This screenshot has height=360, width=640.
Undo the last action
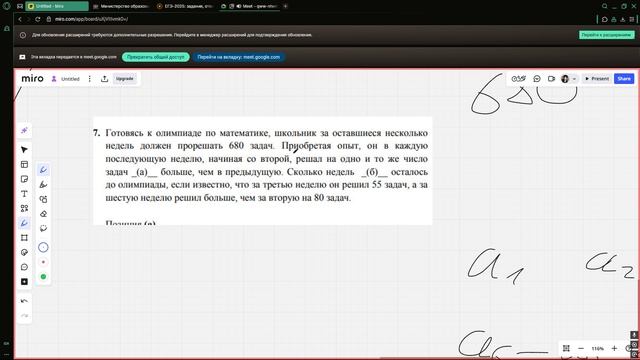(24, 301)
